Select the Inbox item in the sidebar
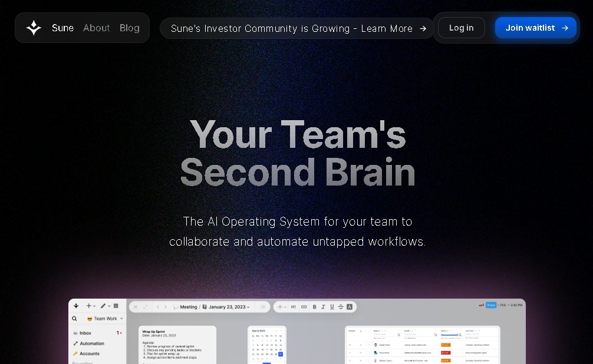 (87, 333)
